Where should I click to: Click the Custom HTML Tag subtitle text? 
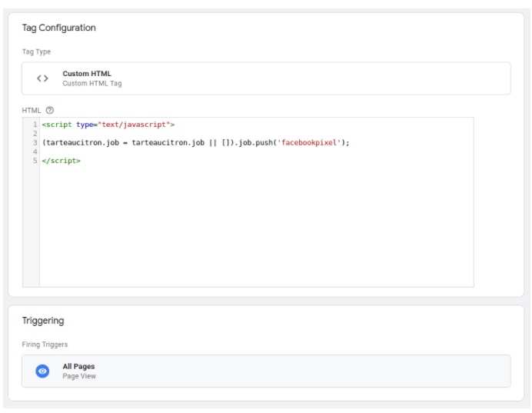[92, 84]
